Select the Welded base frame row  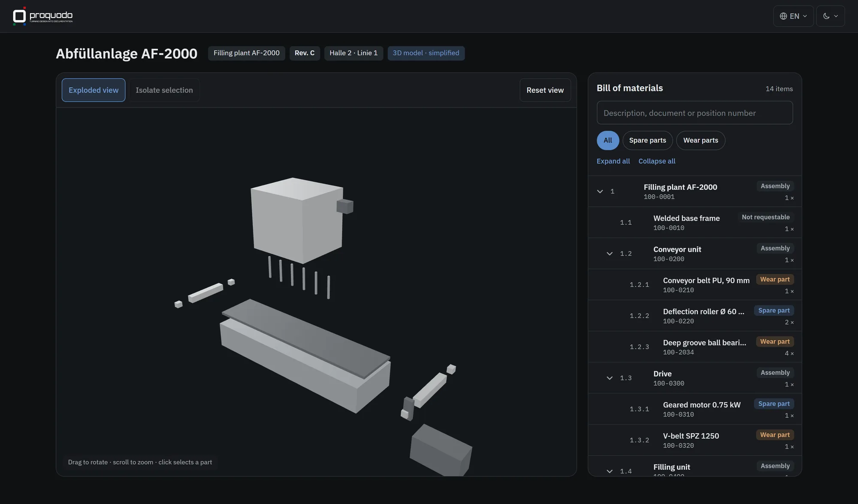tap(695, 223)
